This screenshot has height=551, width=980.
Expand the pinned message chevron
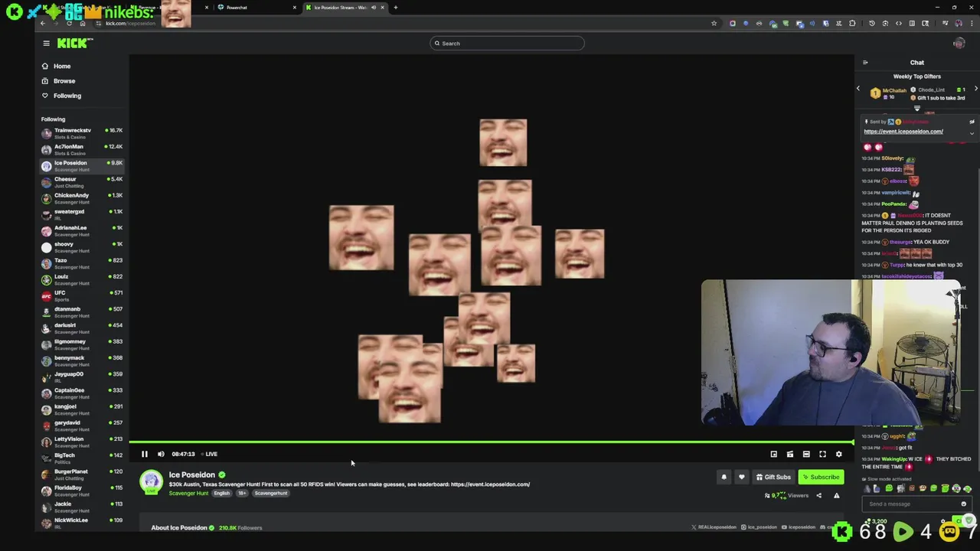[972, 133]
